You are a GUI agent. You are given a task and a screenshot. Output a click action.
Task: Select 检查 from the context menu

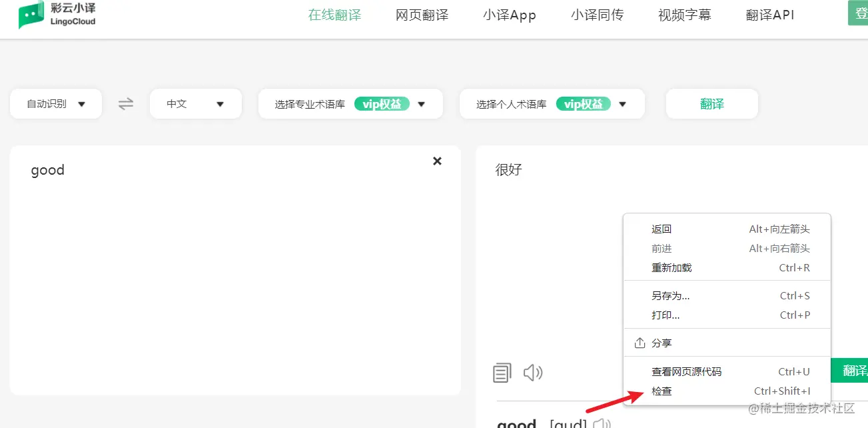coord(727,391)
